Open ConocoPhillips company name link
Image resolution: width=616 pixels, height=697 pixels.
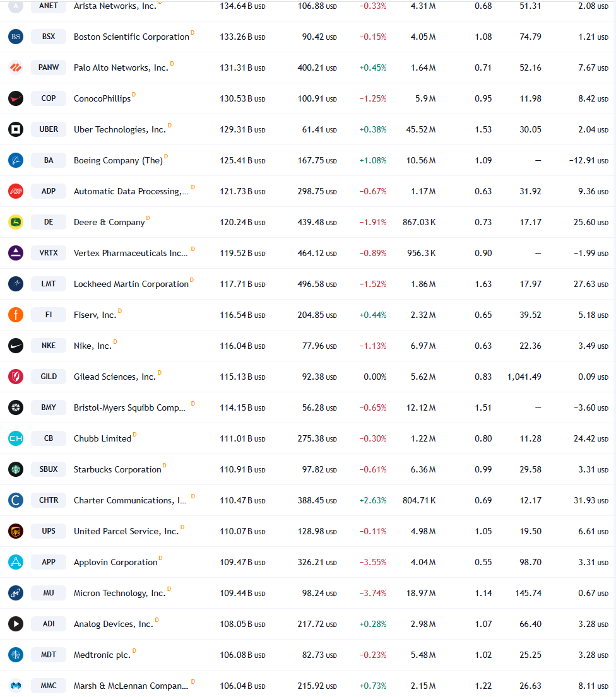point(102,98)
